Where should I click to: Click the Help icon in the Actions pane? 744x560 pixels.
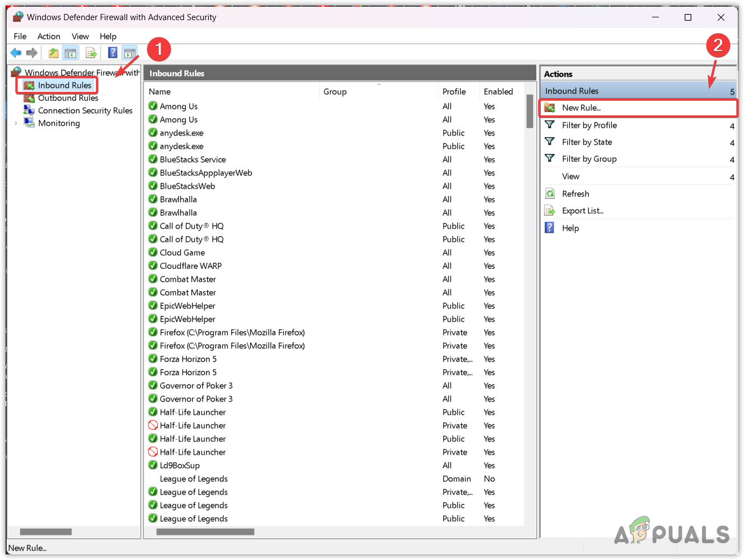(x=550, y=228)
